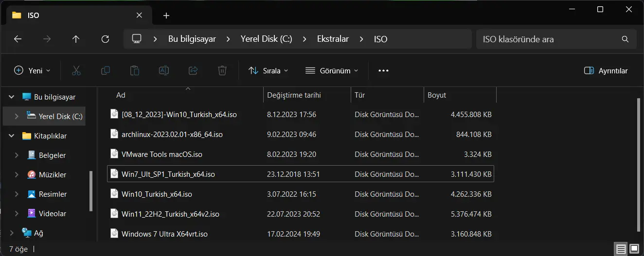Select [08_12_2023]-Win10_Turkish_x64.iso file
Viewport: 644px width, 256px height.
point(301,115)
